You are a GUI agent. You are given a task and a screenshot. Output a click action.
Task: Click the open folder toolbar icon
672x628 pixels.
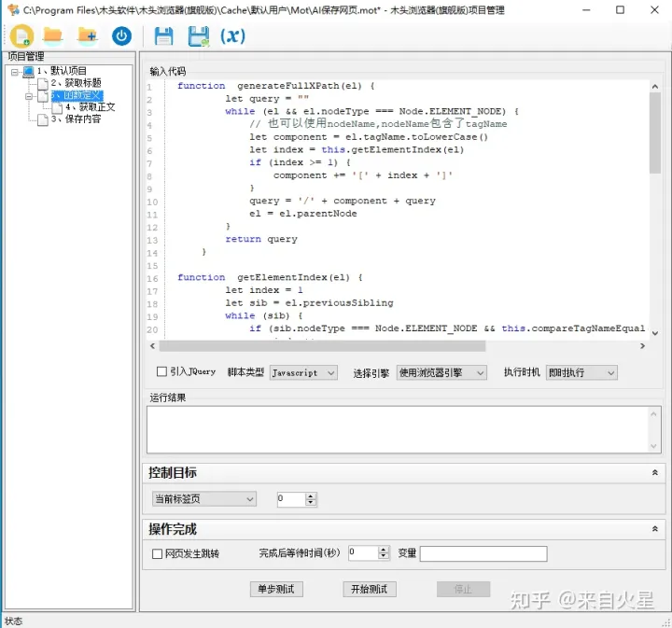53,36
